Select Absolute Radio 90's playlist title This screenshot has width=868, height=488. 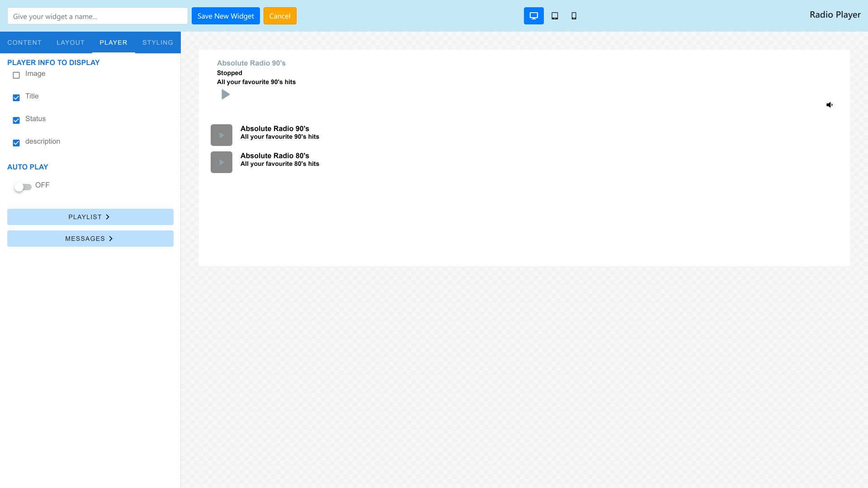coord(275,129)
